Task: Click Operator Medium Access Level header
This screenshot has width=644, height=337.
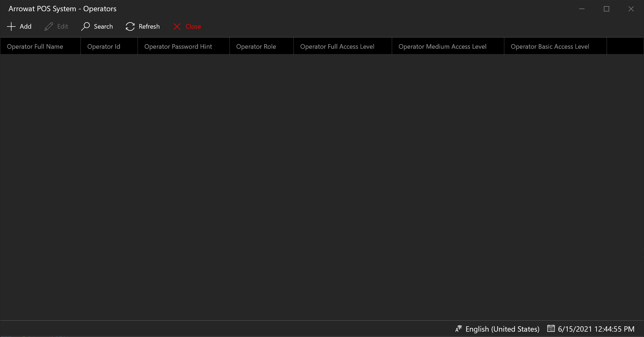Action: pyautogui.click(x=442, y=46)
